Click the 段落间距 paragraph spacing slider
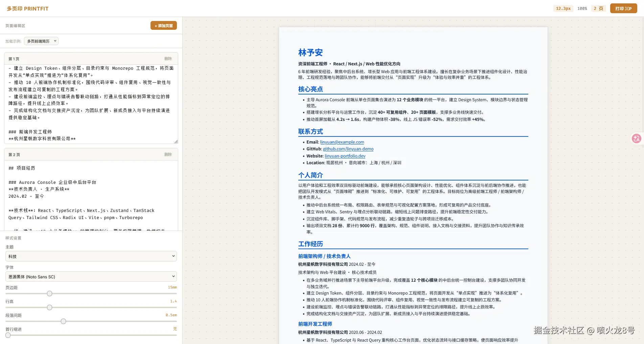The width and height of the screenshot is (644, 344). click(63, 321)
